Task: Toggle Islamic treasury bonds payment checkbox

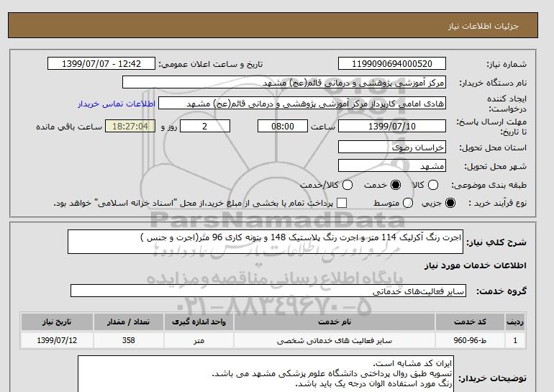Action: coord(342,203)
